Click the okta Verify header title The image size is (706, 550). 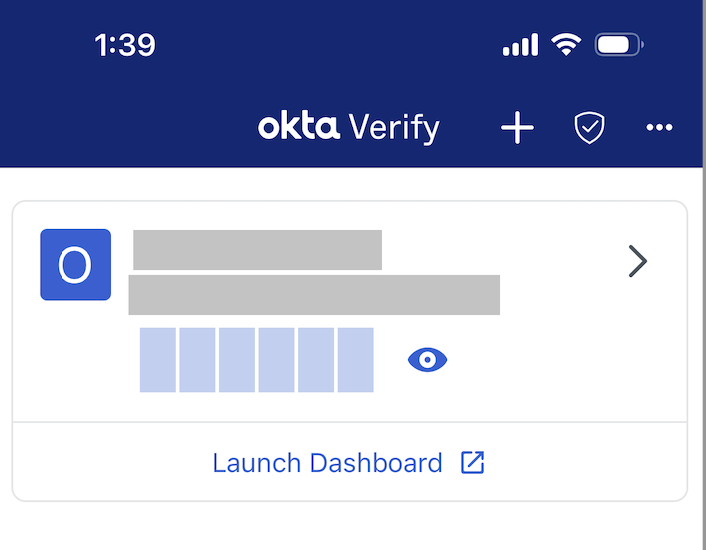[348, 127]
